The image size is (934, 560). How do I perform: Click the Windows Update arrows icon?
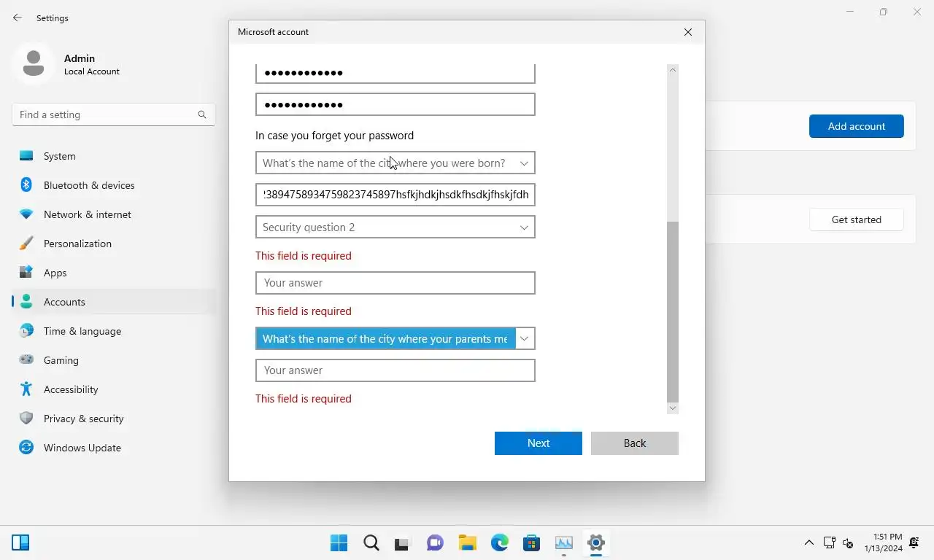click(x=26, y=448)
